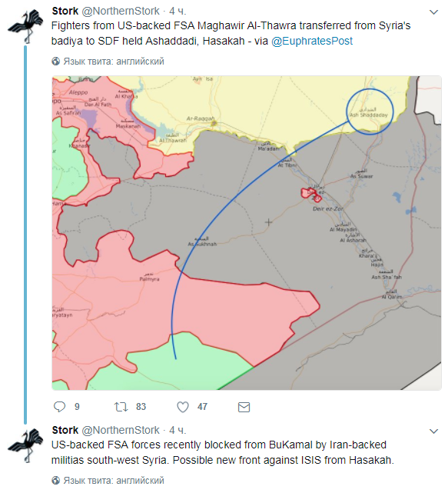Open the @NorthernStork handle in the first tweet
448x493 pixels.
point(121,11)
